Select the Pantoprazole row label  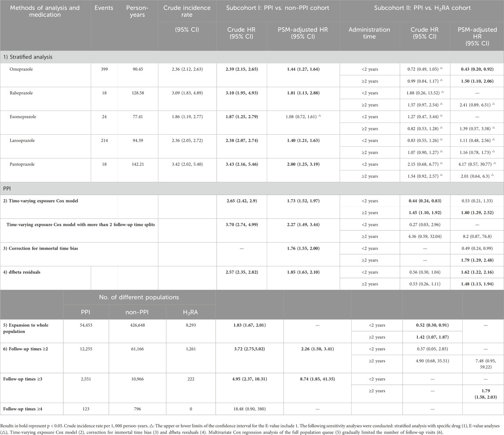click(26, 164)
